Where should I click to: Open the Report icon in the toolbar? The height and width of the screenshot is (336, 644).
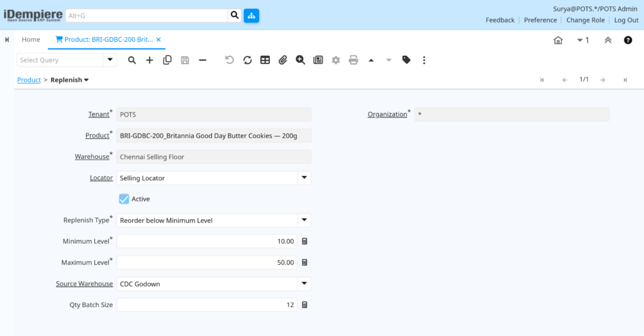pyautogui.click(x=318, y=60)
